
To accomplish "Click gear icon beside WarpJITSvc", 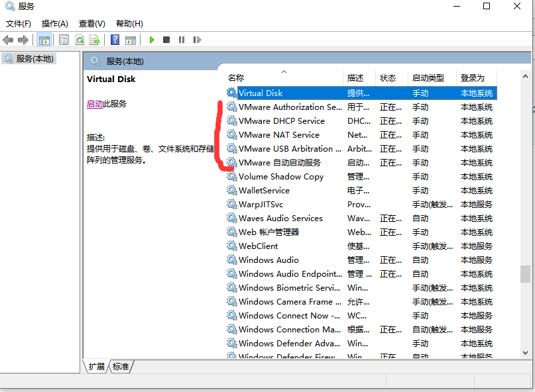I will click(232, 204).
